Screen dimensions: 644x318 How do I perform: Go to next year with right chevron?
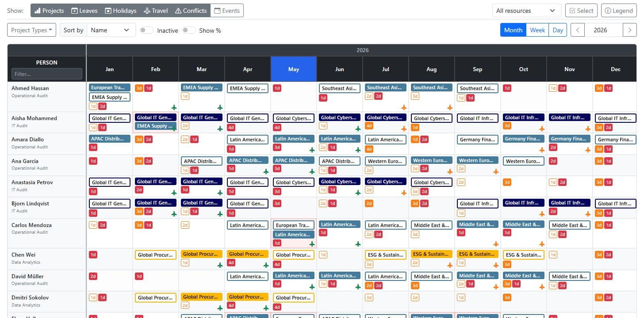pos(630,30)
